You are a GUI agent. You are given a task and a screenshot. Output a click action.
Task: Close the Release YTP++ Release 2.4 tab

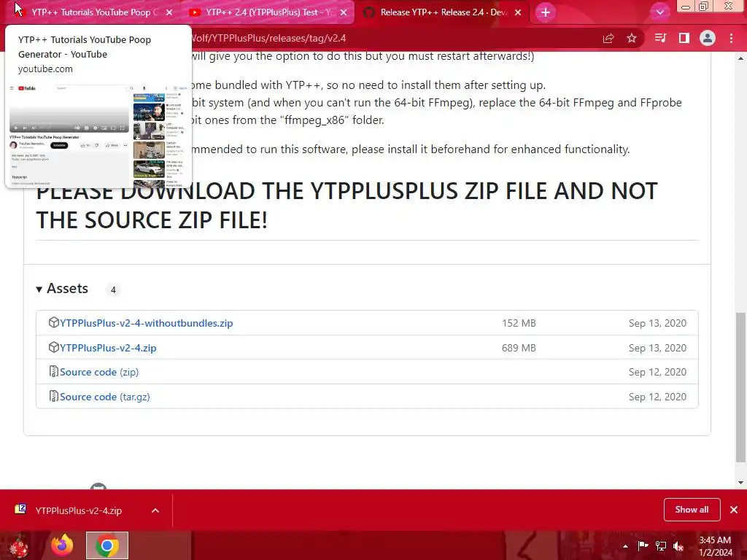coord(518,12)
